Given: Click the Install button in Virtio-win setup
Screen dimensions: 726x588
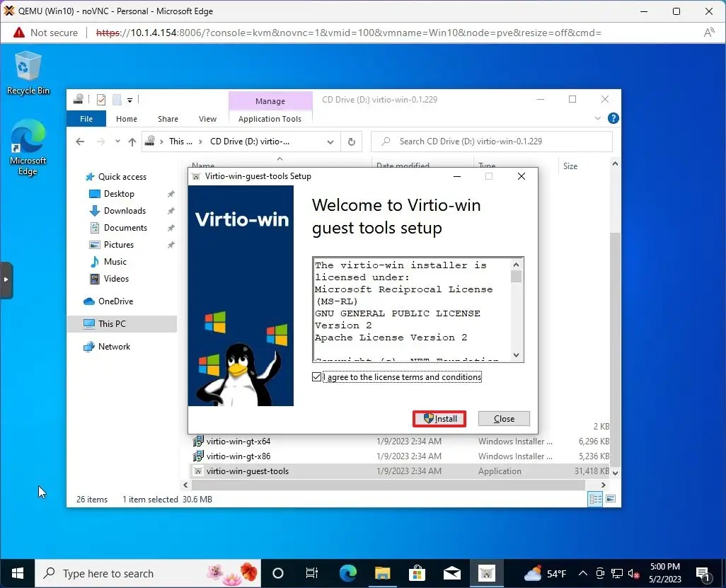Looking at the screenshot, I should 439,418.
